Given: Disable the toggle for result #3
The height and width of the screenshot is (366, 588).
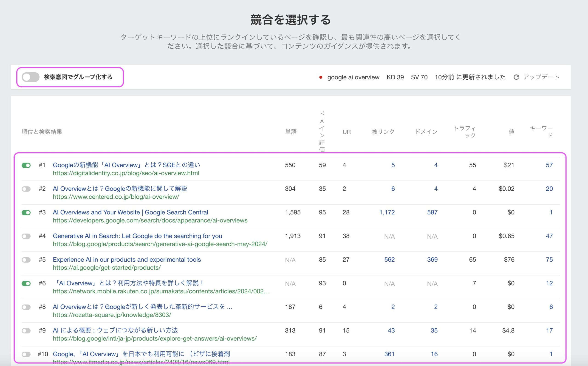Looking at the screenshot, I should pos(26,213).
